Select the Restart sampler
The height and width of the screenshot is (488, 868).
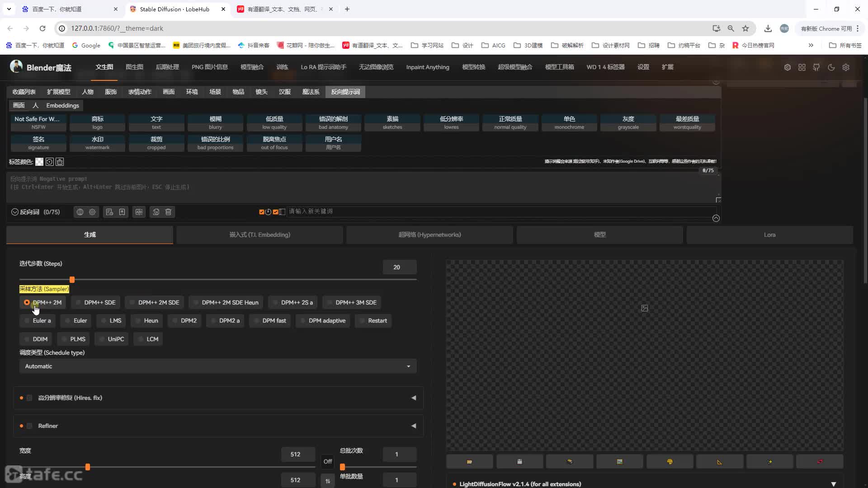pyautogui.click(x=373, y=321)
